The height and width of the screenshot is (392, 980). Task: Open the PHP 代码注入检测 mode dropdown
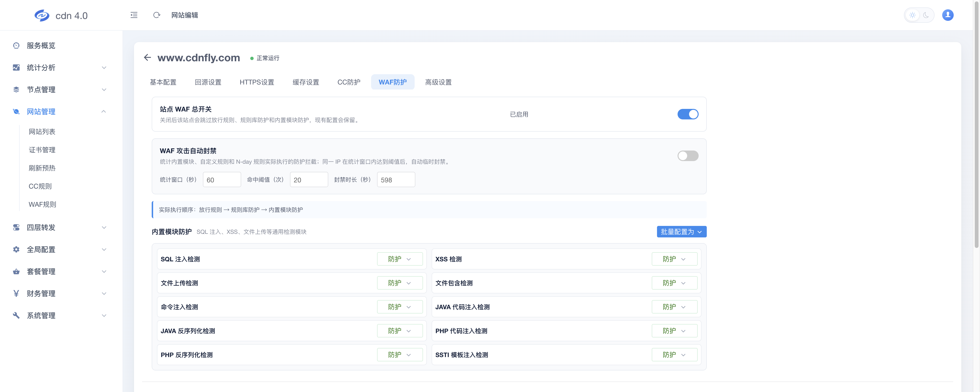(x=674, y=331)
